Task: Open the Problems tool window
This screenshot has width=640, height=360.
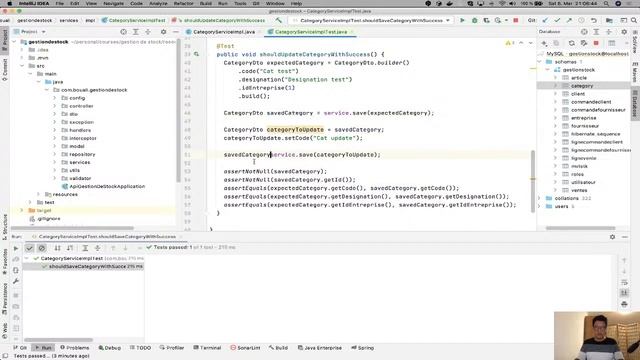Action: pyautogui.click(x=74, y=348)
